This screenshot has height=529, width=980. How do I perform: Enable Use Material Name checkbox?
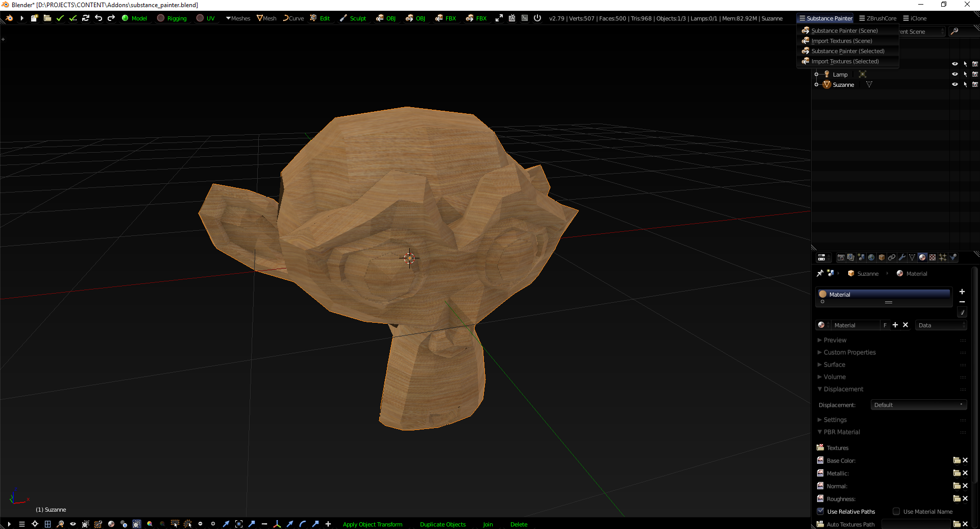tap(896, 511)
